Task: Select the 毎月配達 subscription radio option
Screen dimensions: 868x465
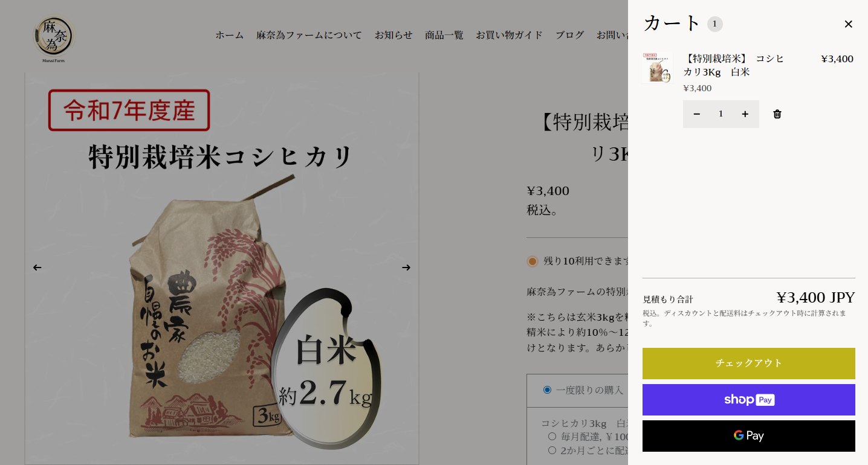Action: click(552, 436)
